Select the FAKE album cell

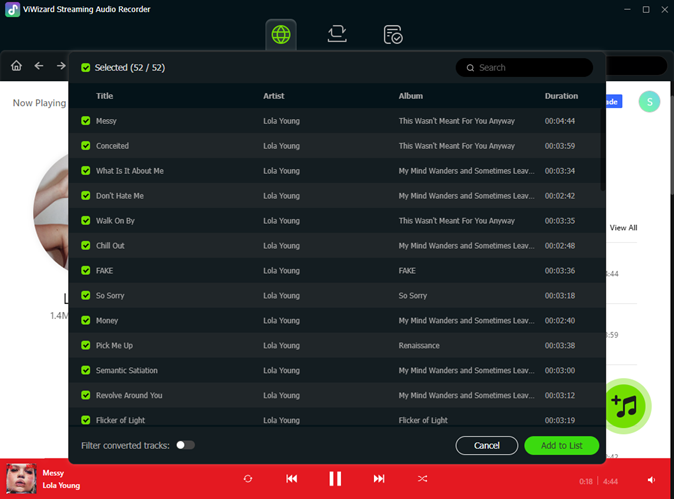[x=407, y=270]
